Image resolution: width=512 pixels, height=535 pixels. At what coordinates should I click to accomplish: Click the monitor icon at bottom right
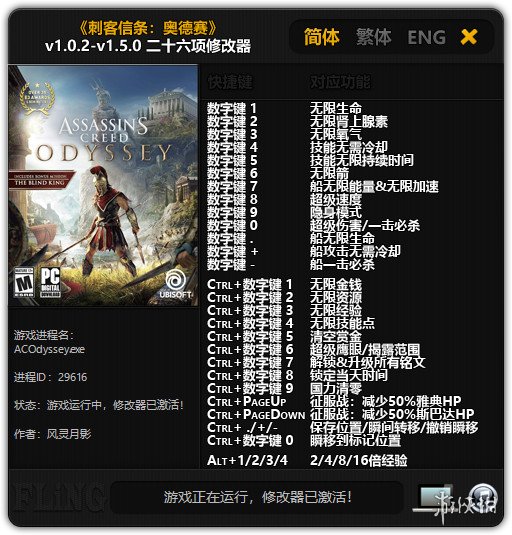point(435,498)
